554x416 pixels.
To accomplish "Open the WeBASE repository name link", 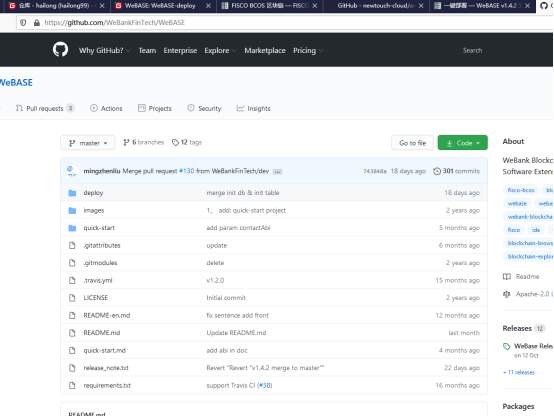I will 16,83.
